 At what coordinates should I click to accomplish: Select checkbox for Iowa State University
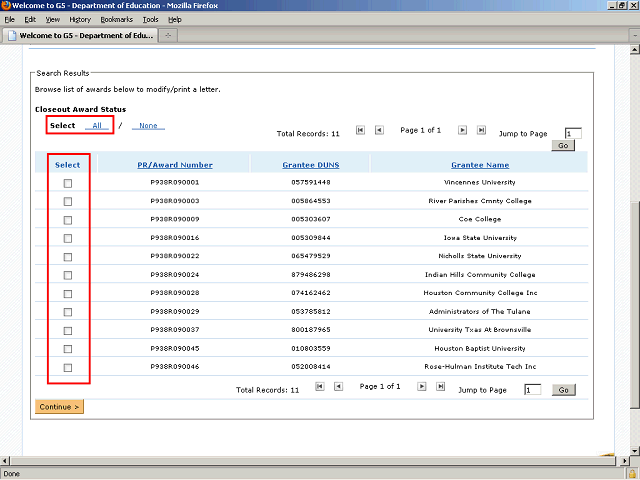[x=68, y=238]
